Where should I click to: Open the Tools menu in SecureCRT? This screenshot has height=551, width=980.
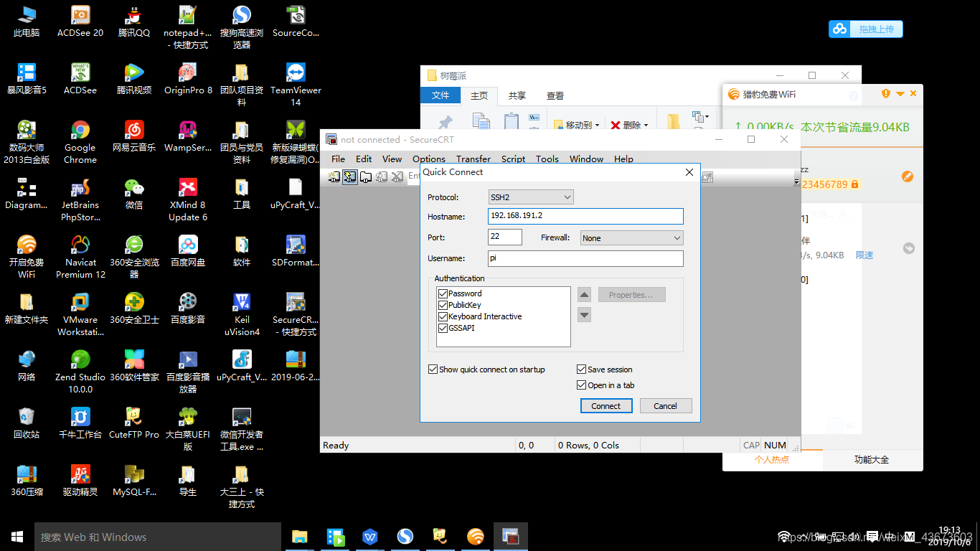click(547, 159)
